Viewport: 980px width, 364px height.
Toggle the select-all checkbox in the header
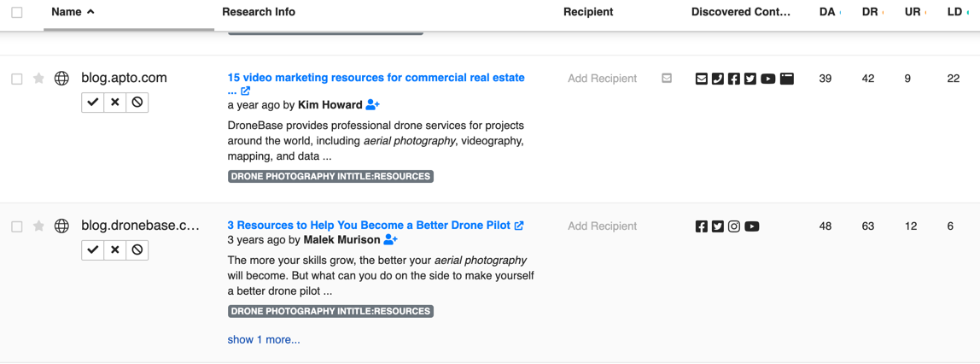17,13
